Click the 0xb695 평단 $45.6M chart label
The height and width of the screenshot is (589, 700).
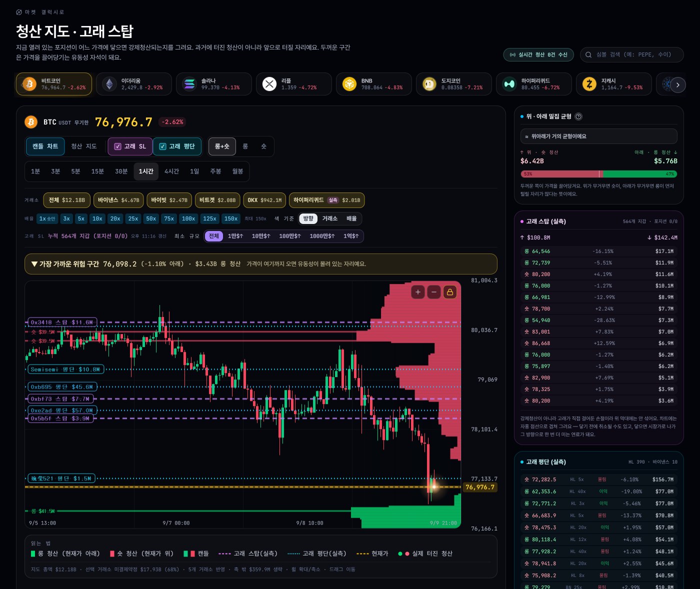(62, 387)
